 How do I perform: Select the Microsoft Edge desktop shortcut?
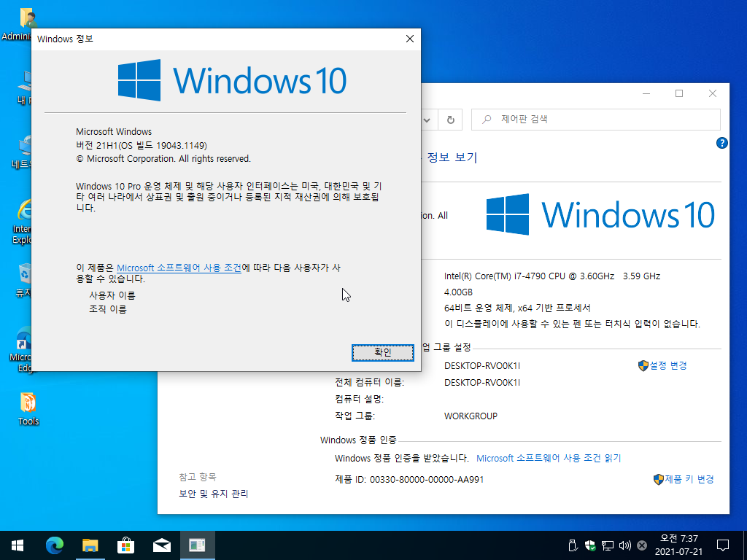(20, 350)
